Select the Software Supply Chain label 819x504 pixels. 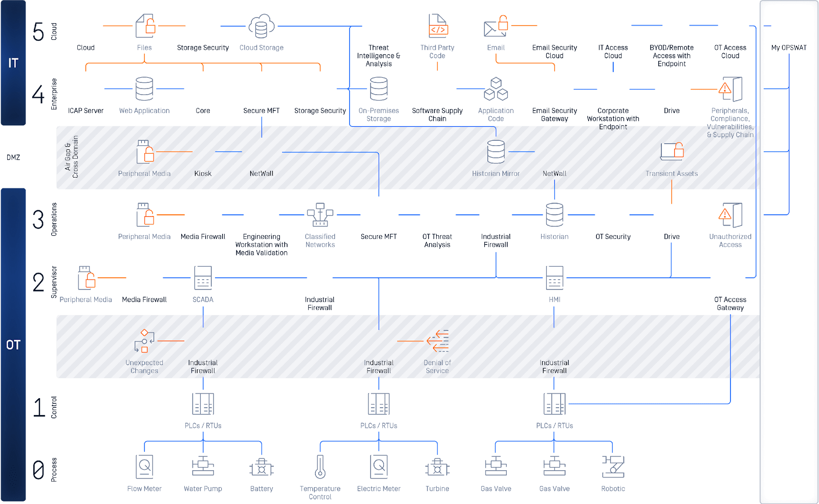point(438,115)
